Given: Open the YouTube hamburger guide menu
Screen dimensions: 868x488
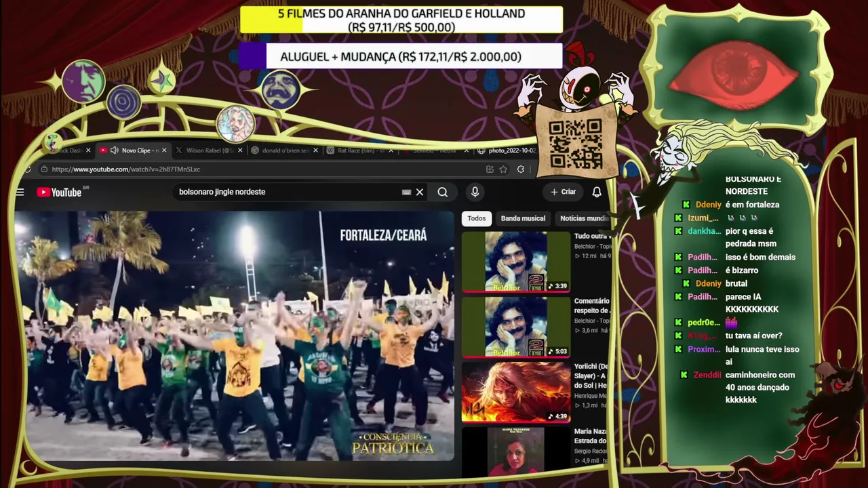Looking at the screenshot, I should [x=20, y=192].
